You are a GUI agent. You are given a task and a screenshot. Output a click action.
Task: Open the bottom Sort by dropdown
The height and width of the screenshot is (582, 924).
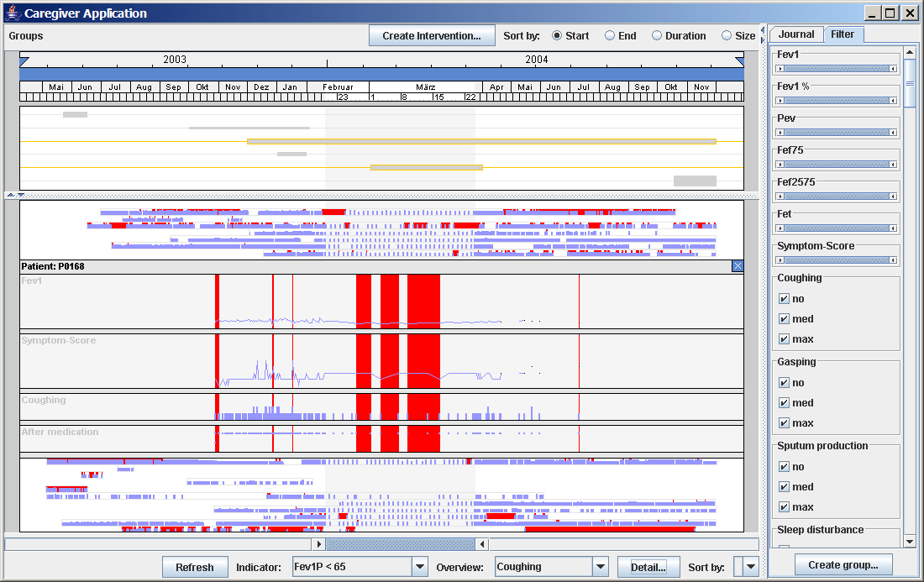pos(750,567)
